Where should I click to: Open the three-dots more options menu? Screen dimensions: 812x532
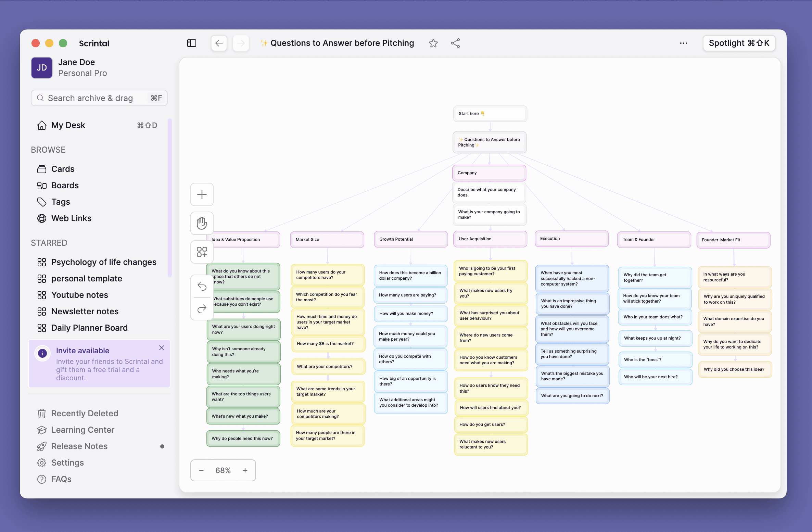tap(683, 43)
